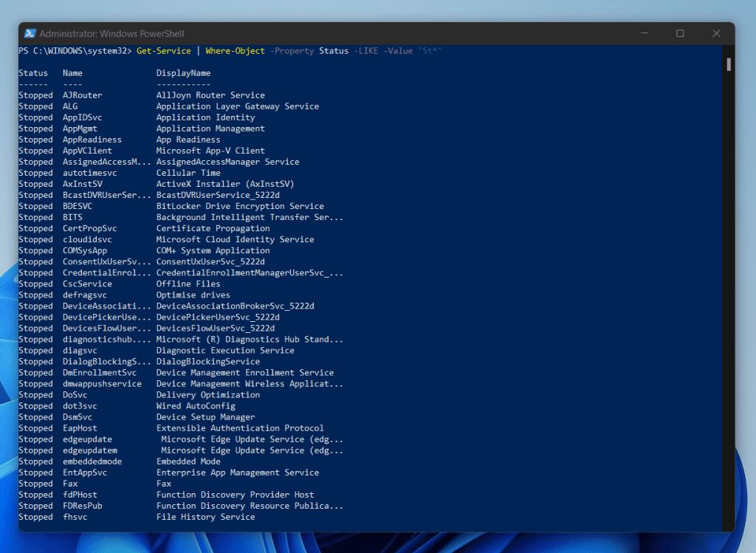The image size is (756, 553).
Task: Minimize the PowerShell window
Action: pyautogui.click(x=644, y=33)
